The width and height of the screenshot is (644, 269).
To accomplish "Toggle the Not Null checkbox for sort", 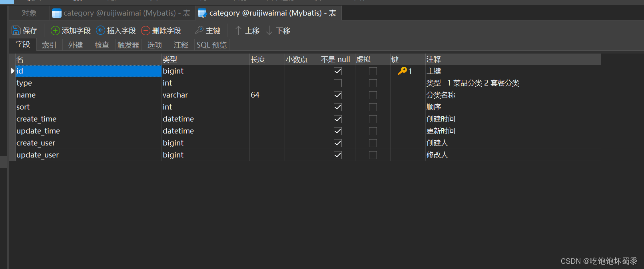I will click(x=338, y=107).
